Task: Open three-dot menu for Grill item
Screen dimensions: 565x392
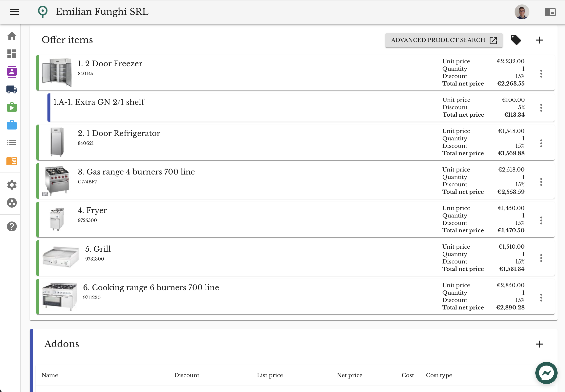Action: tap(541, 258)
